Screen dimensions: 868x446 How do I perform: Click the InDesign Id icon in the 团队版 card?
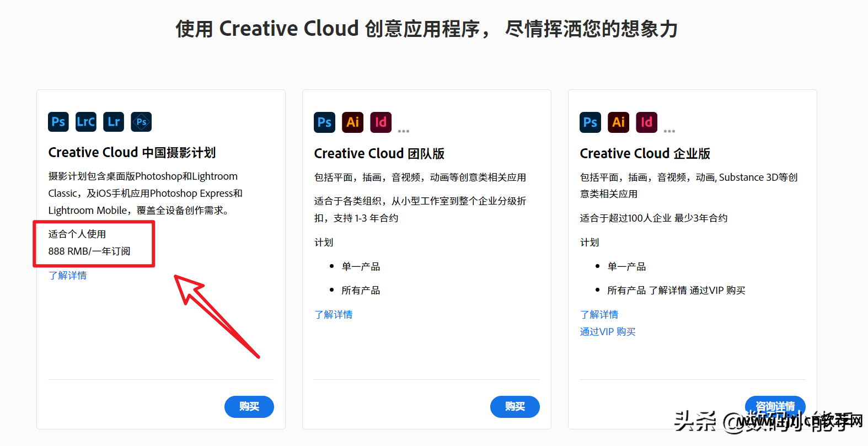coord(381,122)
